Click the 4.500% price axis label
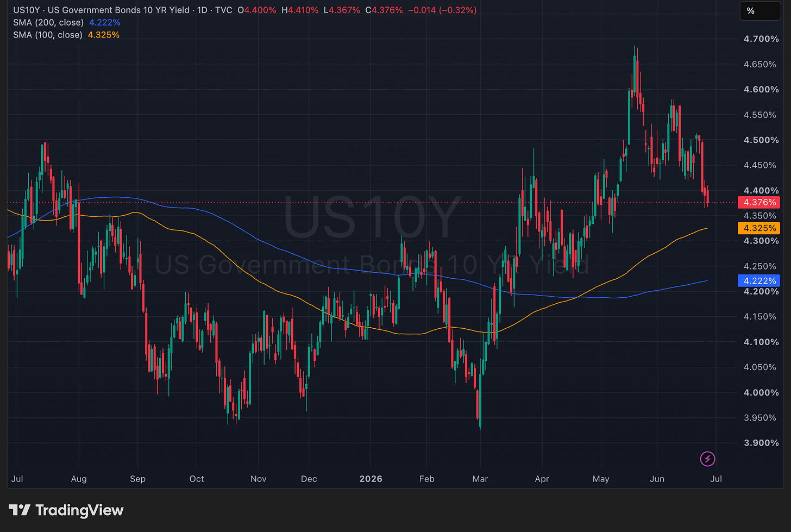Screen dimensions: 791x532 point(761,140)
